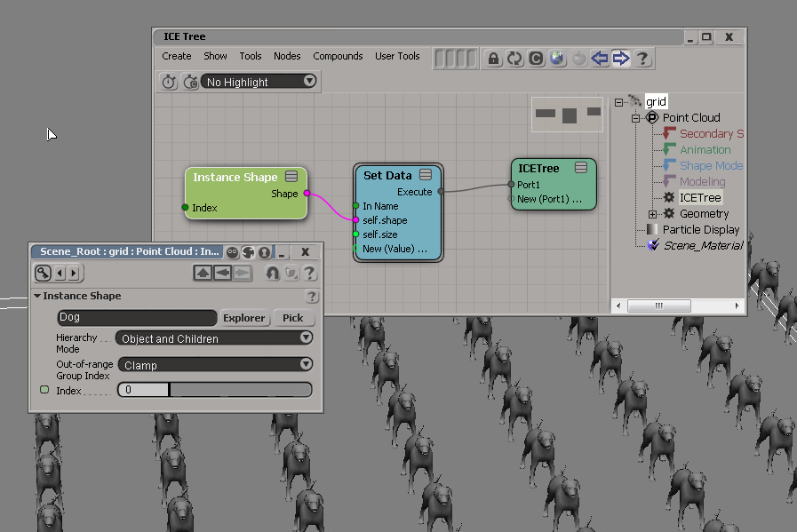Toggle Instance Shape node collapse icon

291,177
